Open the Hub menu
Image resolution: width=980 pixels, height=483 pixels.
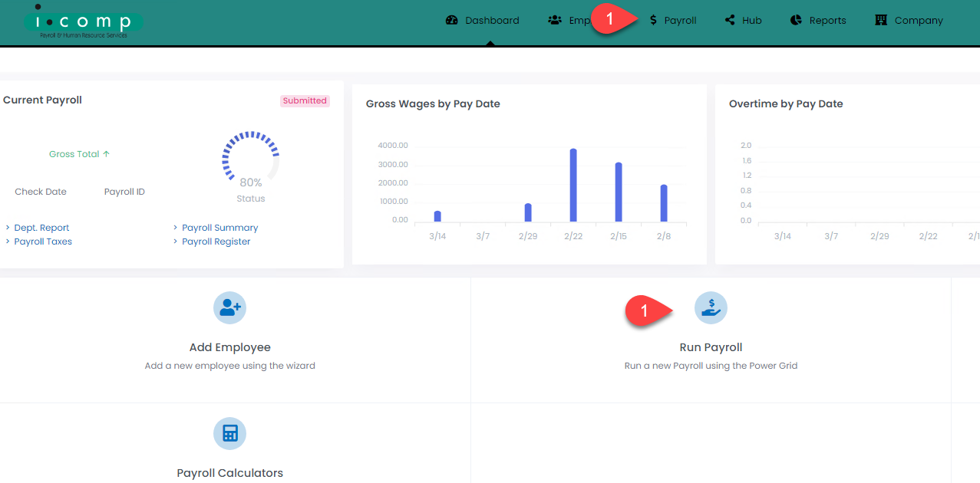743,21
